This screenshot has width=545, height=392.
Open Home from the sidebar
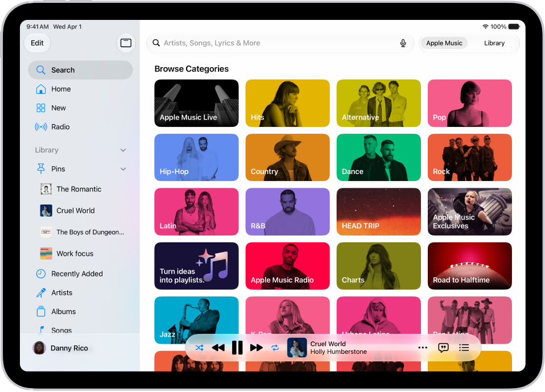pyautogui.click(x=80, y=89)
